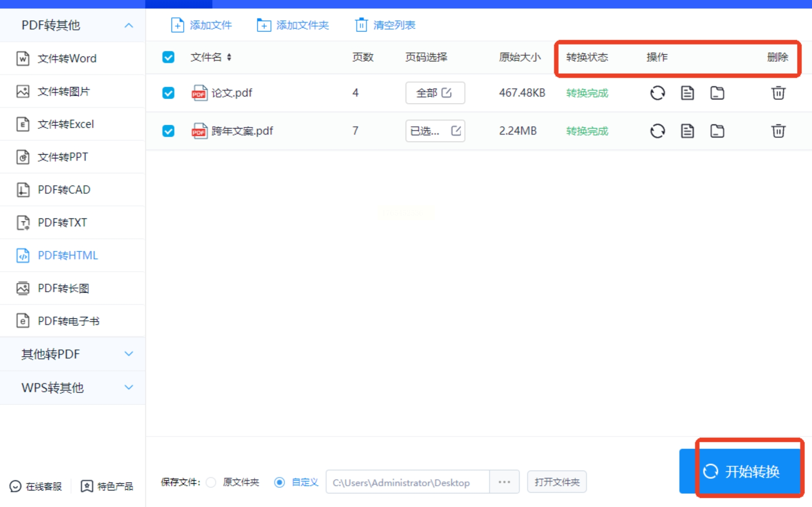Screen dimensions: 812x507
Task: Click reconvert icon for 论文.pdf
Action: coord(657,93)
